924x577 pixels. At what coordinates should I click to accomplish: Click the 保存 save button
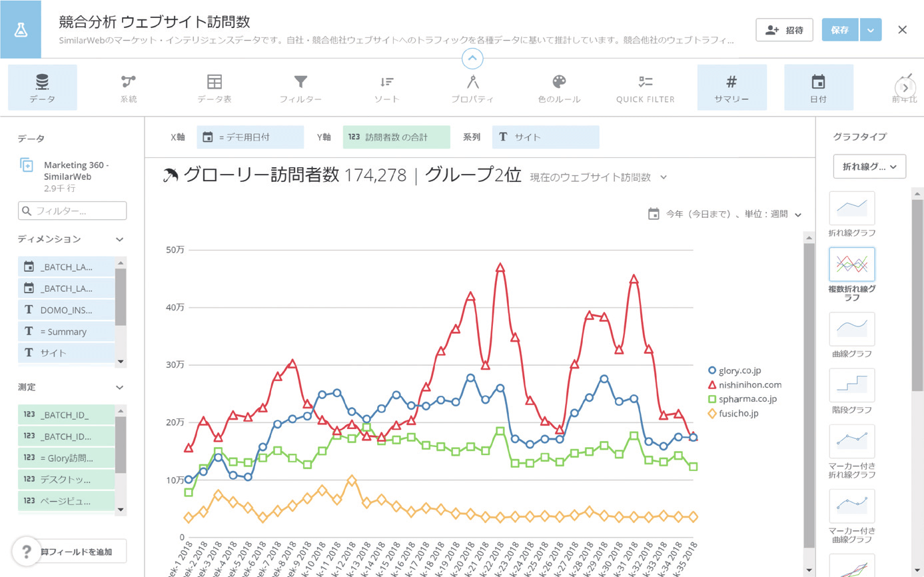pos(840,30)
